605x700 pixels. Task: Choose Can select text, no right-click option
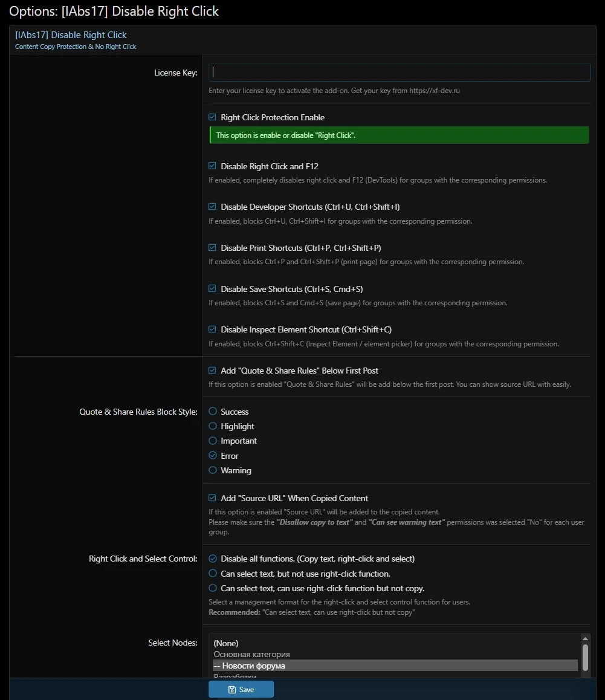[213, 573]
